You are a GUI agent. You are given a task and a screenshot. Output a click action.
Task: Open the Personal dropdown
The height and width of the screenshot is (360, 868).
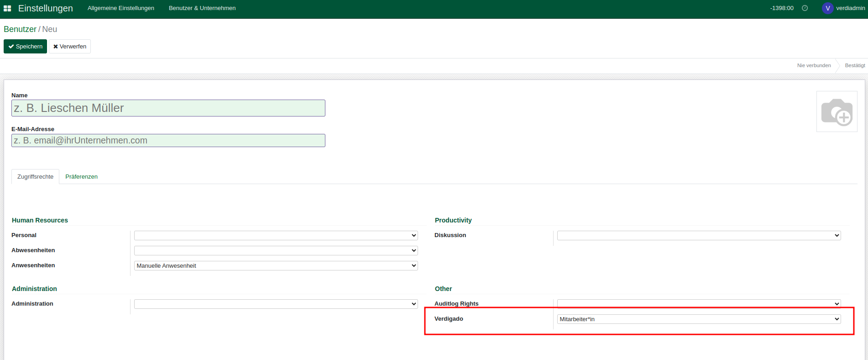pyautogui.click(x=276, y=235)
